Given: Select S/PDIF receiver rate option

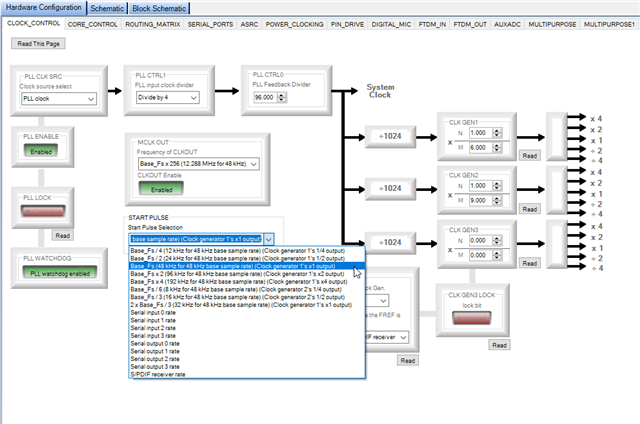Looking at the screenshot, I should coord(247,374).
